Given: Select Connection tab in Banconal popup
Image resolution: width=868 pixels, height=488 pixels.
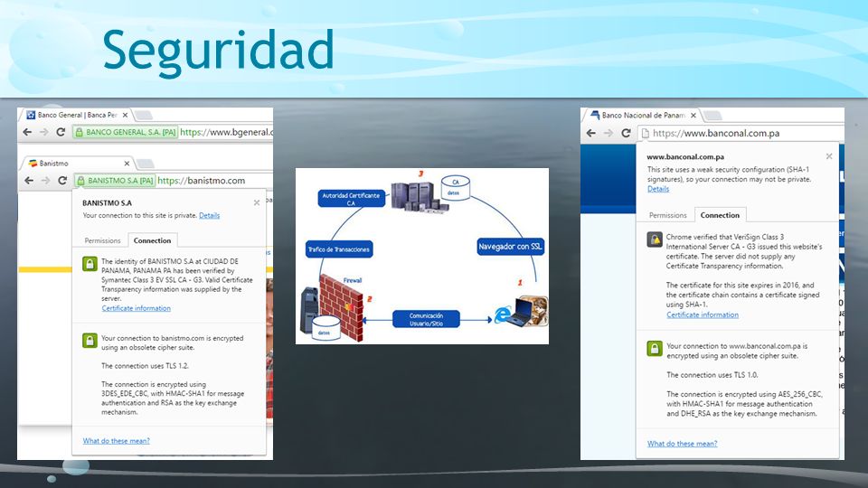Looking at the screenshot, I should coord(720,215).
